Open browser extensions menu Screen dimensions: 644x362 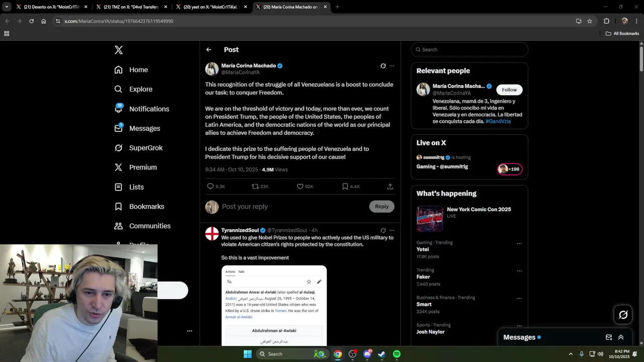(x=606, y=21)
